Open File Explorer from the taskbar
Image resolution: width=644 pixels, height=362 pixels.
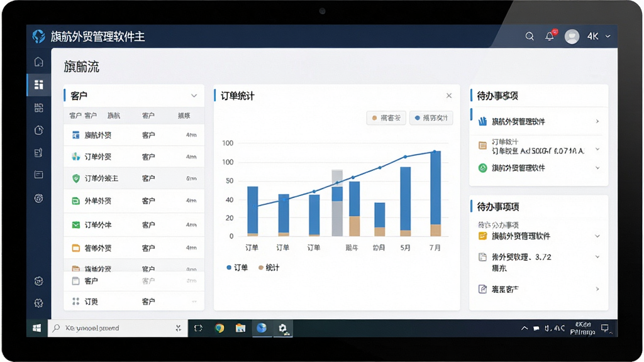click(240, 328)
